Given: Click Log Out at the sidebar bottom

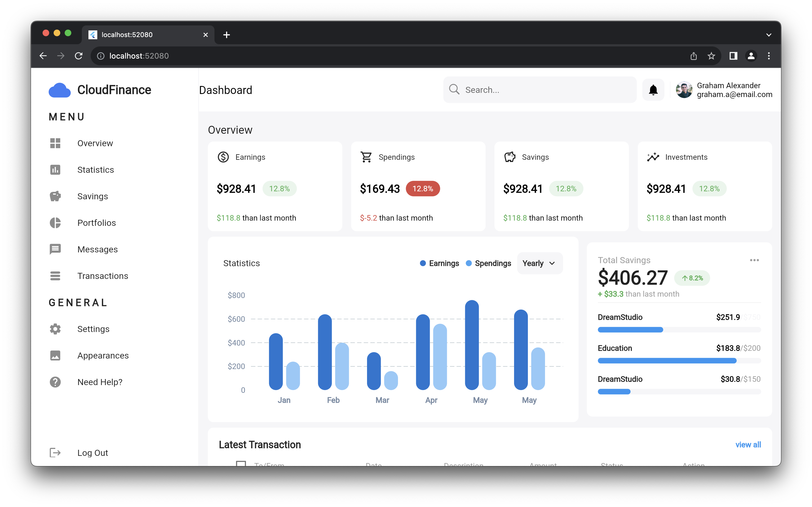Looking at the screenshot, I should pos(93,452).
